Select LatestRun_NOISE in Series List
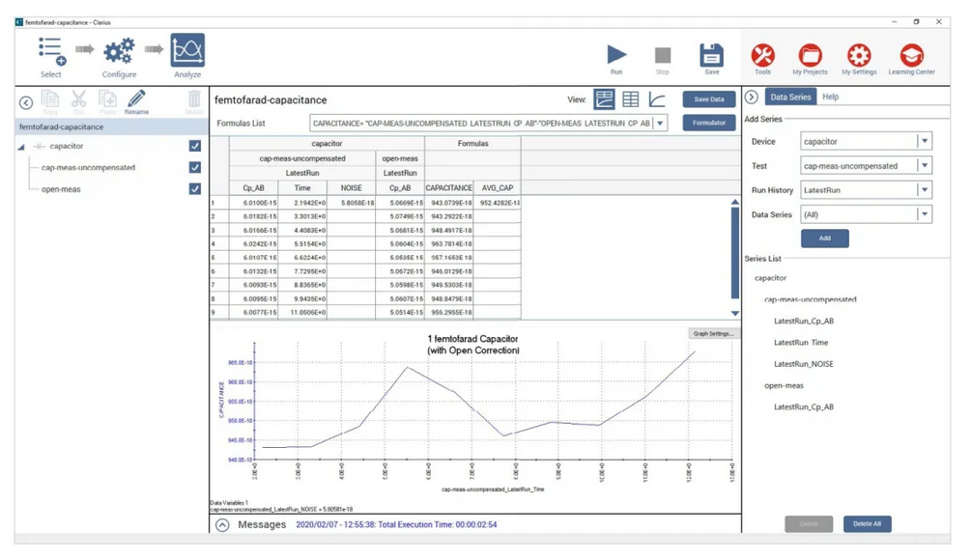This screenshot has height=560, width=971. (803, 364)
